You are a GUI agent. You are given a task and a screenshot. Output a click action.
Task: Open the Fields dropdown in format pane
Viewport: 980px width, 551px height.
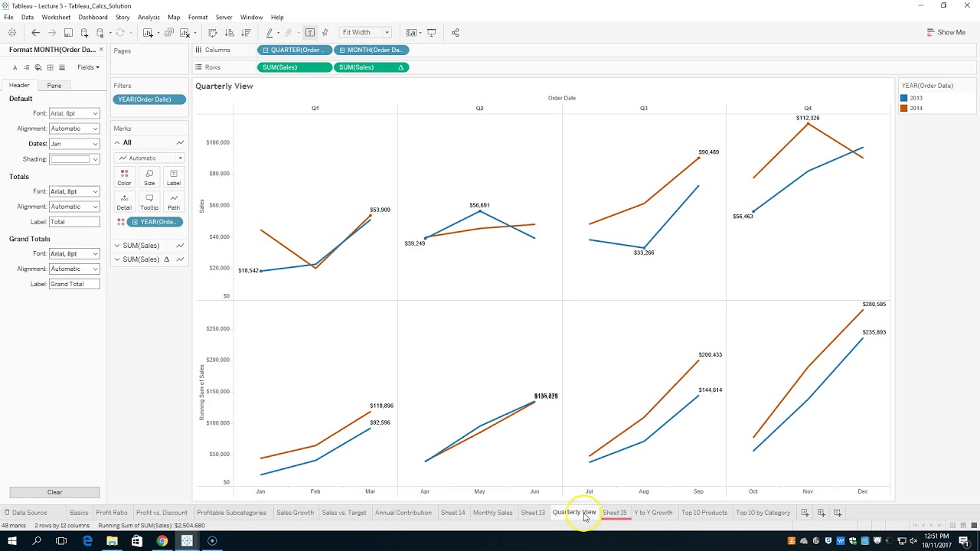(x=88, y=67)
